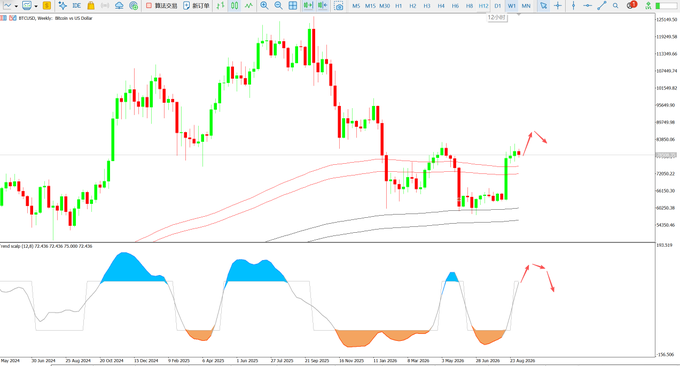Click the 新订单 new order button
The image size is (680, 366).
coord(196,6)
